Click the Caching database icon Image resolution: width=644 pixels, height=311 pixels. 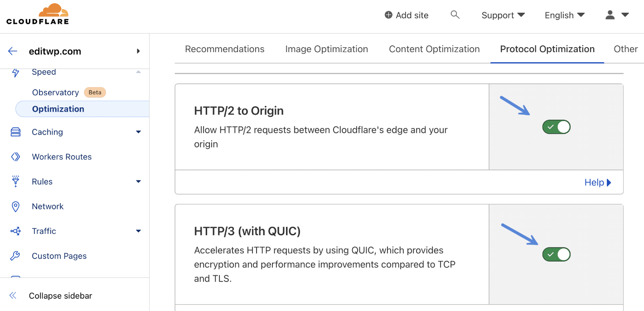pyautogui.click(x=16, y=132)
